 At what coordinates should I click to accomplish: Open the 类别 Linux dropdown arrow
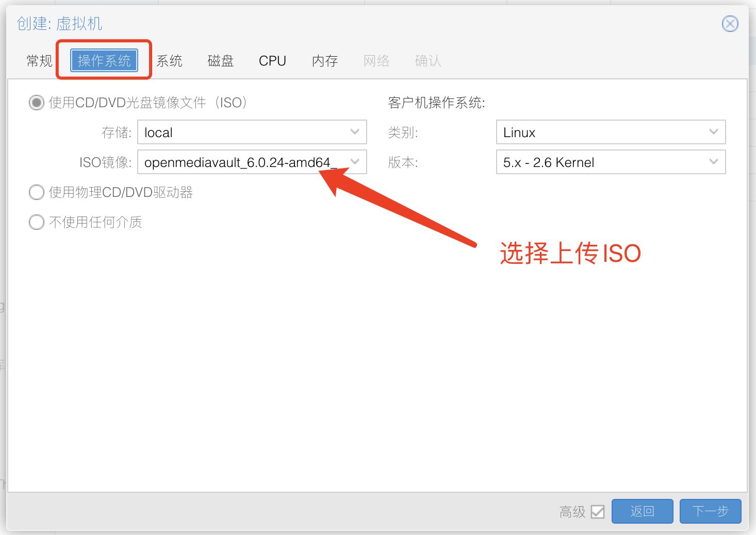714,132
